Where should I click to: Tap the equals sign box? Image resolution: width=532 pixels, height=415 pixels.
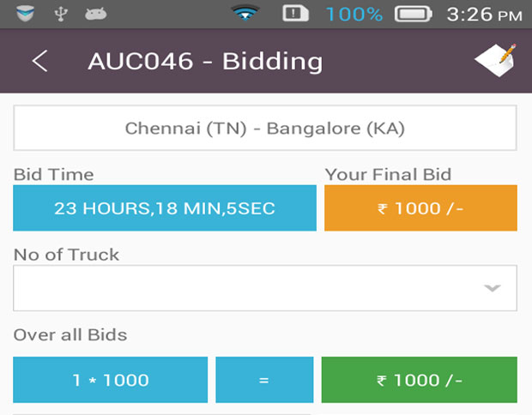coord(264,380)
